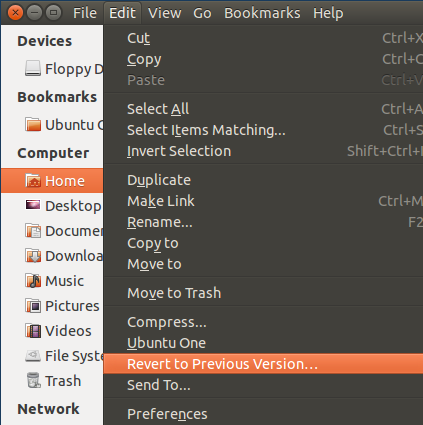
Task: Open the Downloads folder icon
Action: pos(33,256)
